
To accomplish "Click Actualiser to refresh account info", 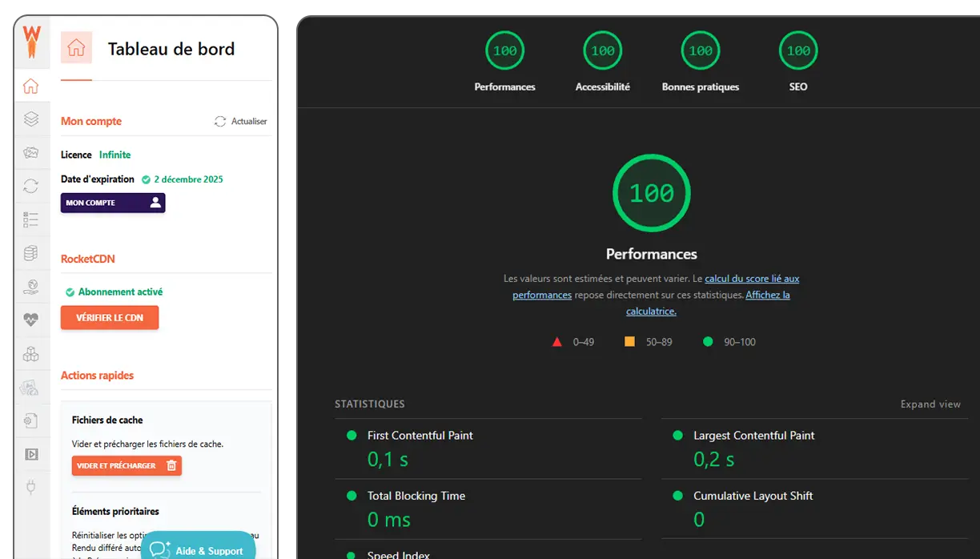I will coord(240,122).
